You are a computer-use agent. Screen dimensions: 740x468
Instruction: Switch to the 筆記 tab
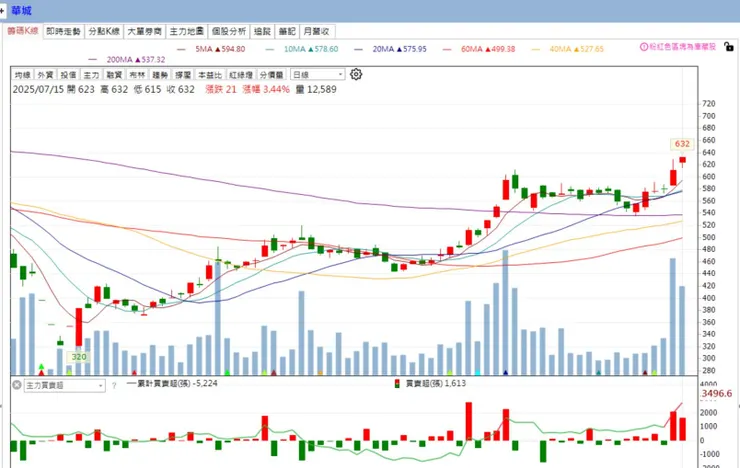tap(287, 31)
